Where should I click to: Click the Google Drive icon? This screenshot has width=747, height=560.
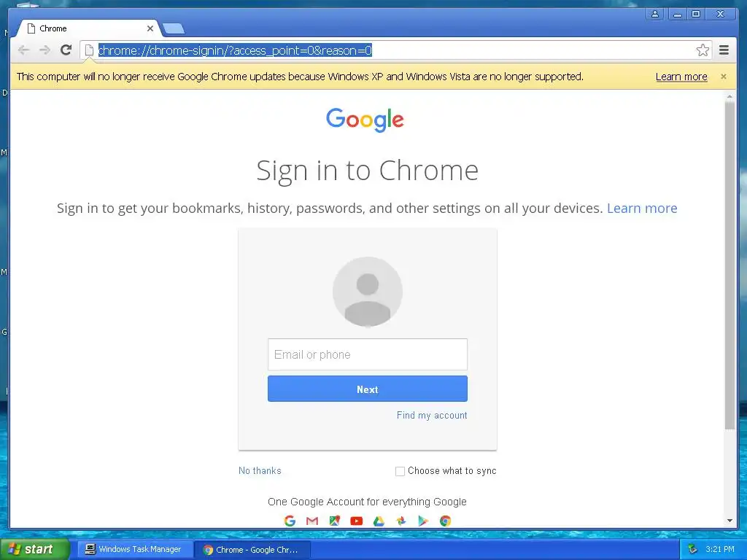(x=379, y=521)
